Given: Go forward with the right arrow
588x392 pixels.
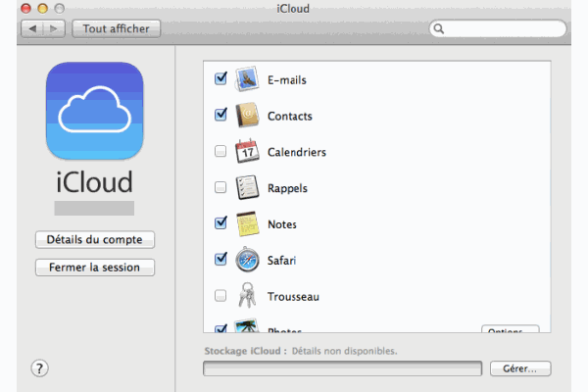Looking at the screenshot, I should coord(54,28).
